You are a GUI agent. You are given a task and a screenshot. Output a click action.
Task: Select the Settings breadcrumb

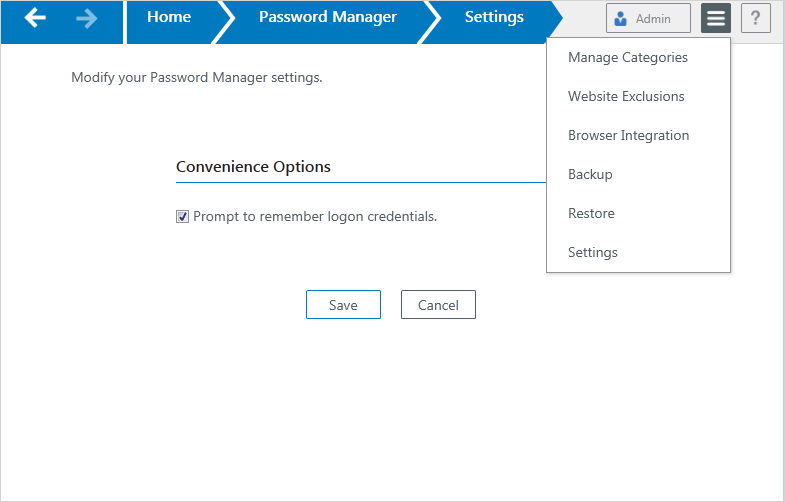pos(494,18)
